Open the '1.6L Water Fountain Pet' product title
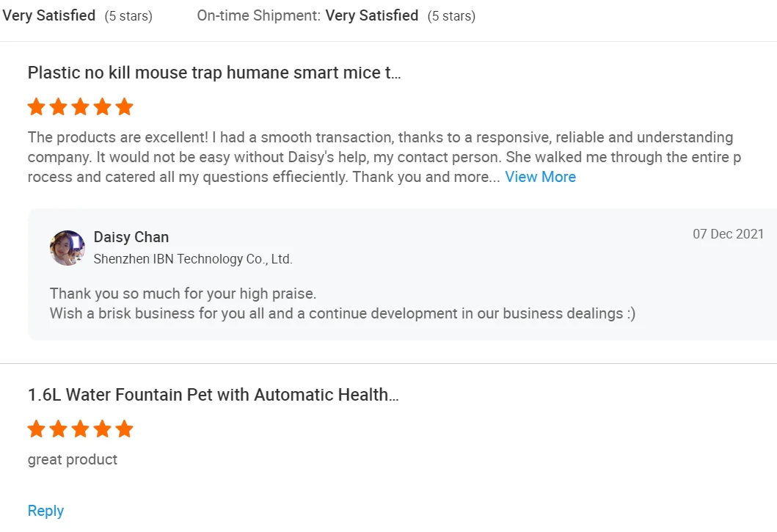The height and width of the screenshot is (532, 777). click(x=213, y=395)
